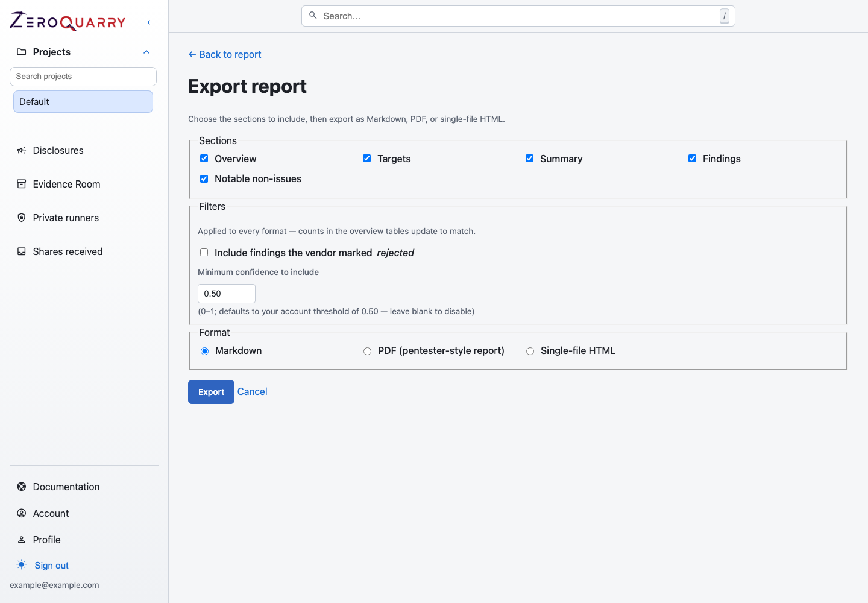Open Shares received
This screenshot has height=603, width=868.
click(68, 251)
